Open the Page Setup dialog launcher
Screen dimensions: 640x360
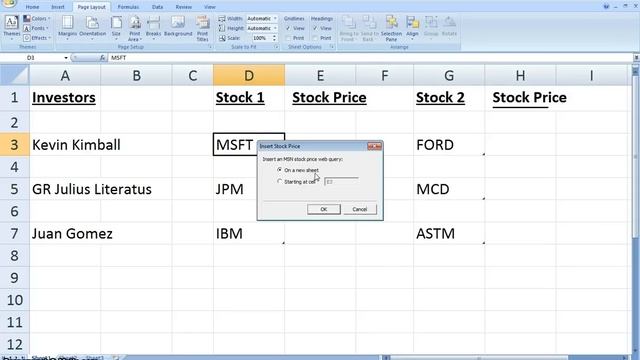210,47
